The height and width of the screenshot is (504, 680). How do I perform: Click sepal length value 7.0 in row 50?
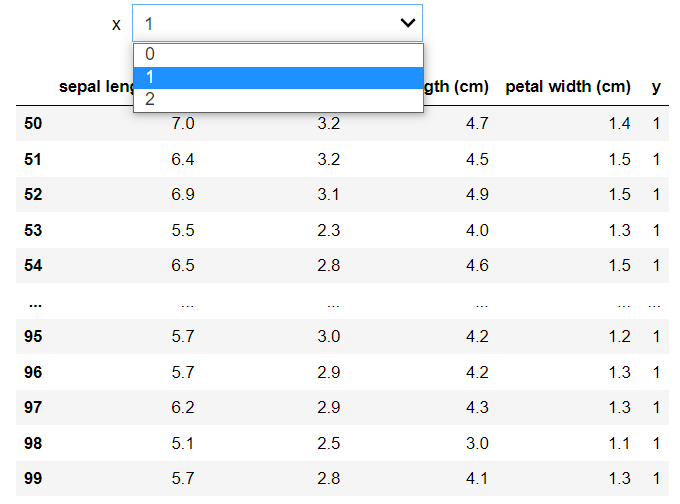coord(183,123)
